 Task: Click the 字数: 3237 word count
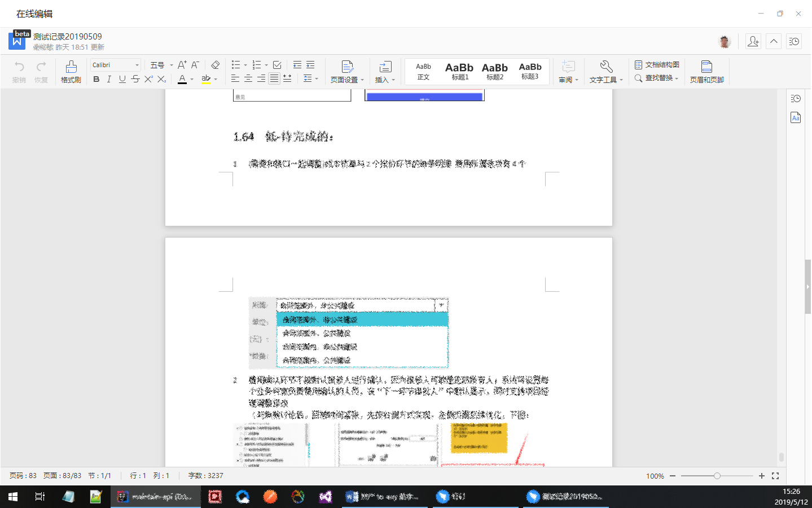tap(205, 476)
